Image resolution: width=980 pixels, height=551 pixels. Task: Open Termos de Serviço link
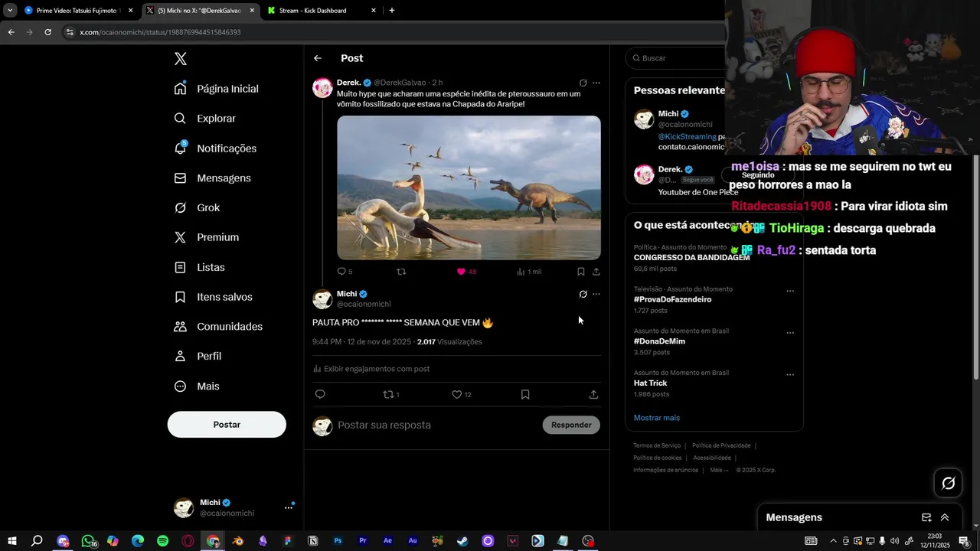(x=657, y=445)
